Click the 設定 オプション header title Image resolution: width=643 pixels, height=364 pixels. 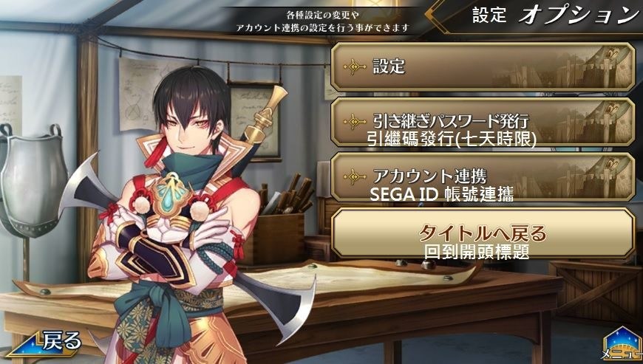557,16
